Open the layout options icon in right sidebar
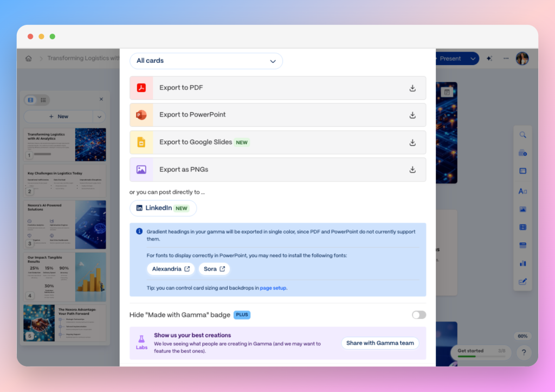The width and height of the screenshot is (555, 392). click(523, 171)
